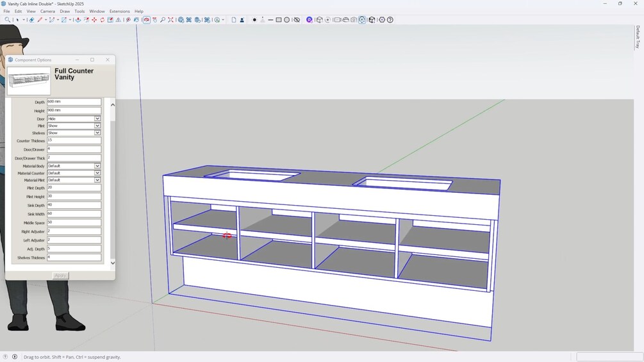Viewport: 644px width, 362px height.
Task: Click the purple P extension icon
Action: (310, 20)
